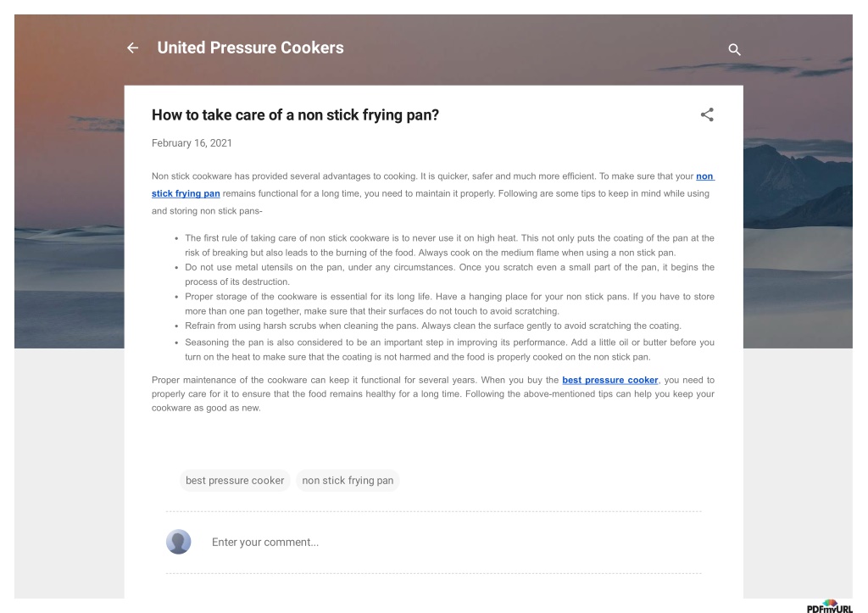Viewport: 868px width, 613px height.
Task: Follow the inline "best pressure cooker" hyperlink
Action: 610,380
